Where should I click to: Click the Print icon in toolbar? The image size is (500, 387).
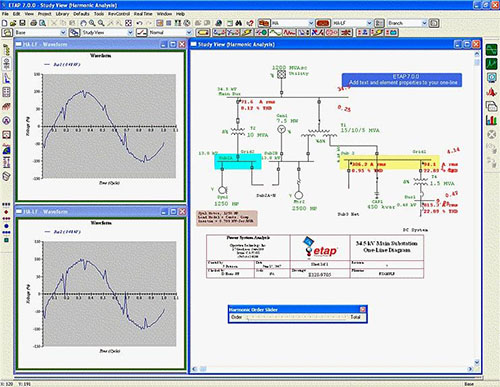click(34, 23)
